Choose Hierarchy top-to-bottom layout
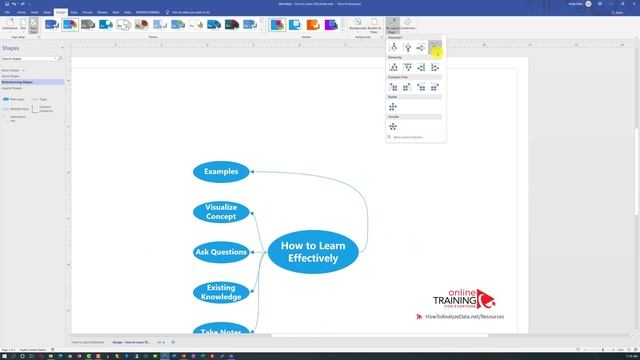The image size is (640, 360). tap(393, 67)
